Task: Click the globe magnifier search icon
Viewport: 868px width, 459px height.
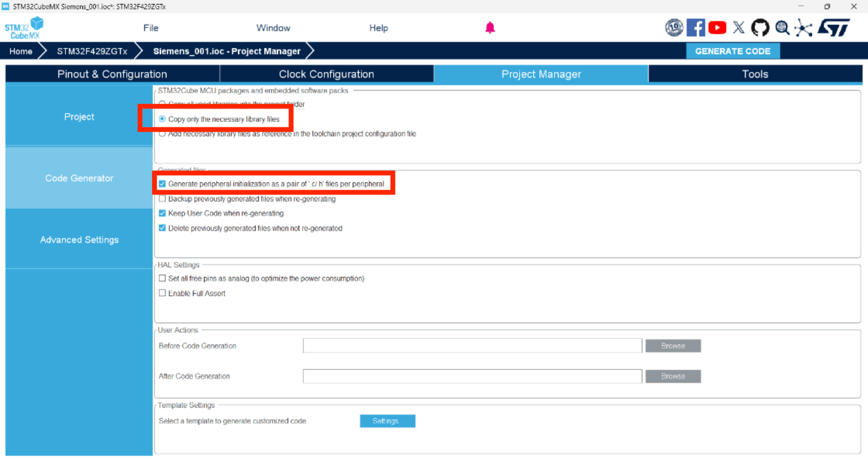Action: (782, 28)
